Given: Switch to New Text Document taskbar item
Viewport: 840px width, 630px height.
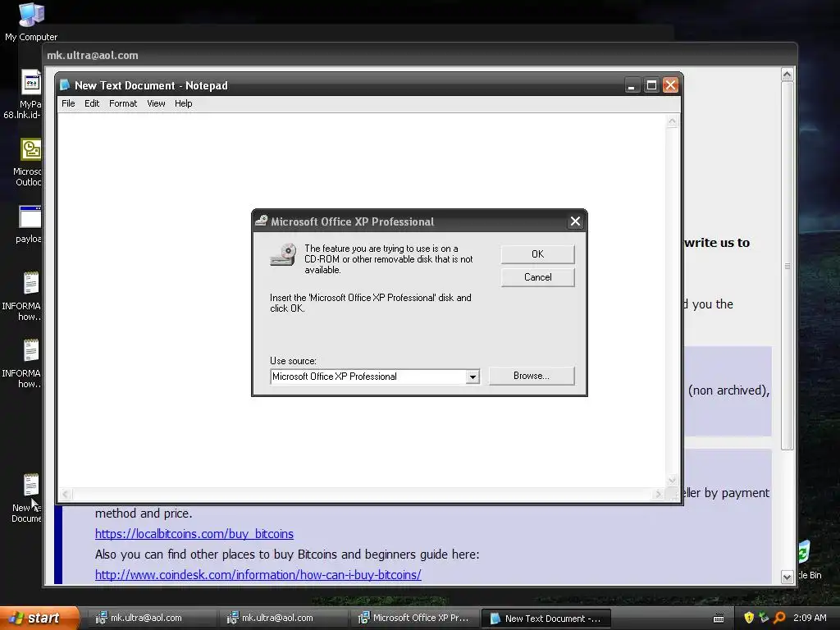Looking at the screenshot, I should pyautogui.click(x=546, y=619).
